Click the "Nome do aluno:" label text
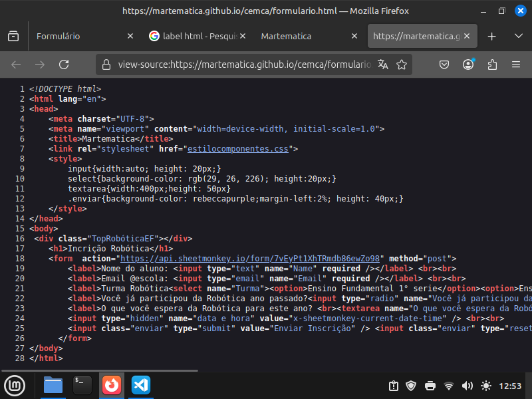532x399 pixels. tap(135, 269)
